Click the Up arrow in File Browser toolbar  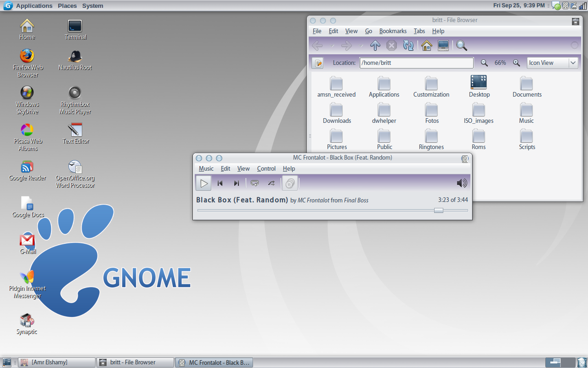click(x=375, y=46)
